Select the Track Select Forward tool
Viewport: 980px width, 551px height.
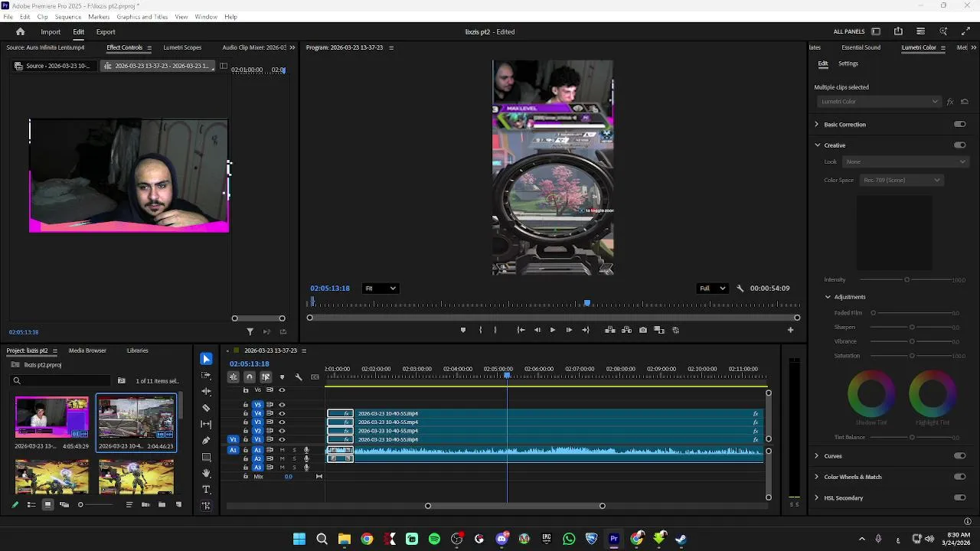[x=206, y=376]
